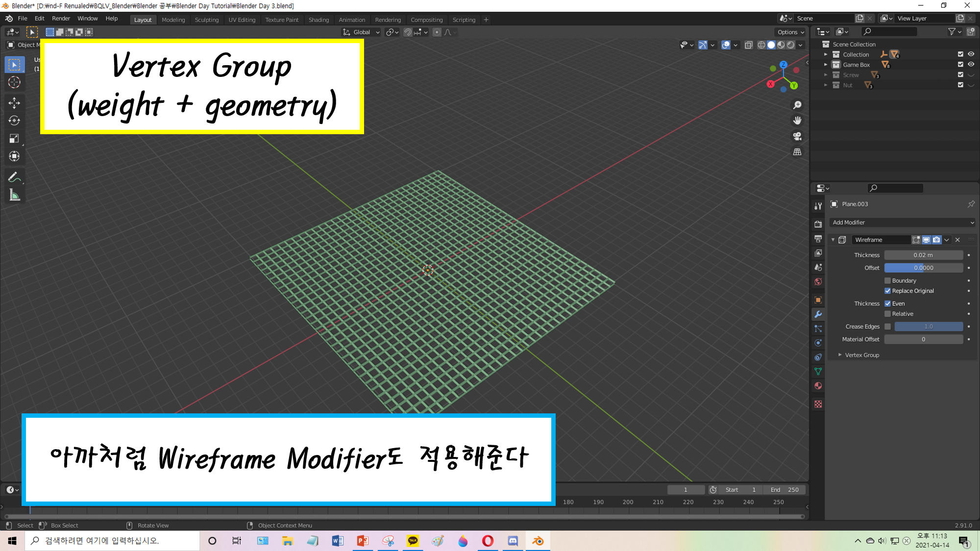The width and height of the screenshot is (980, 551).
Task: Switch to the Modeling workspace tab
Action: tap(173, 20)
